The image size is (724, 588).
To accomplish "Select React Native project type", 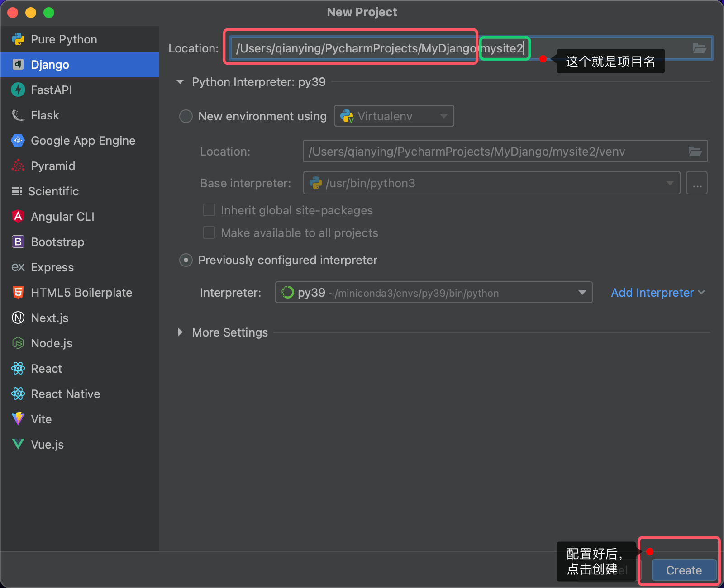I will pos(80,394).
